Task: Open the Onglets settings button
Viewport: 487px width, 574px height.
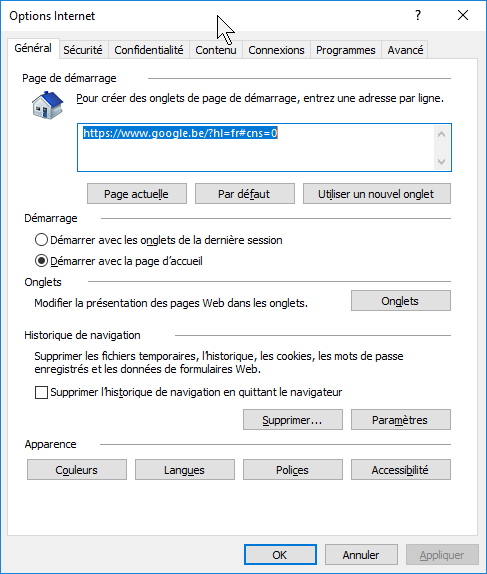Action: 401,301
